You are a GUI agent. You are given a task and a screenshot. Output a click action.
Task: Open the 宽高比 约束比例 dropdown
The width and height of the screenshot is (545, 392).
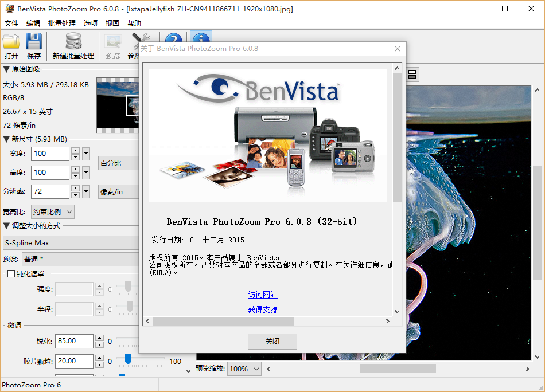[53, 211]
